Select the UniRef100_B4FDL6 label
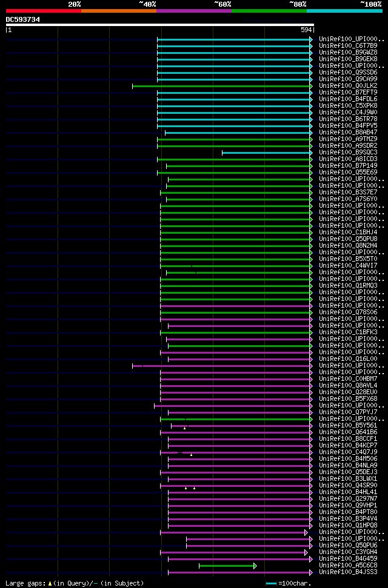This screenshot has height=588, width=388. coord(348,99)
